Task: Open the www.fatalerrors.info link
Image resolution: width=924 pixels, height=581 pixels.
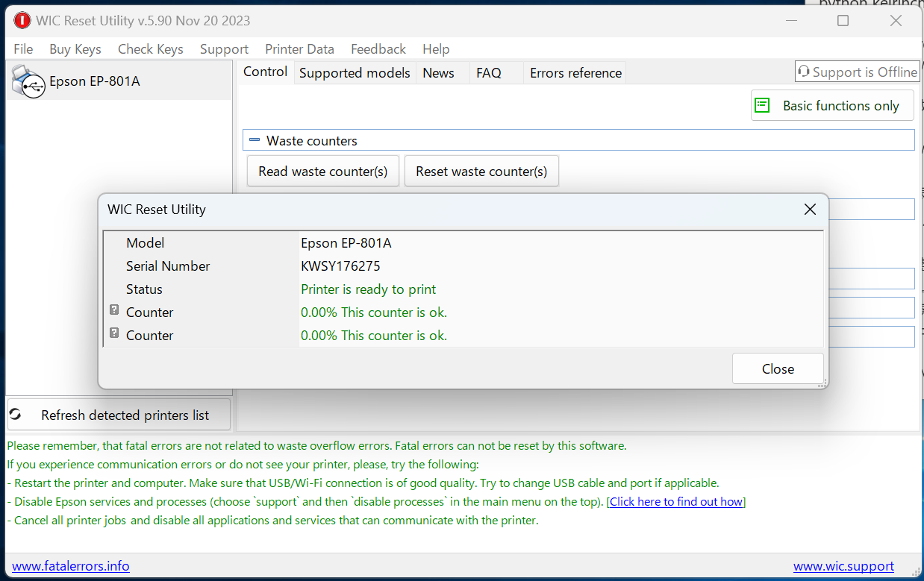Action: [x=70, y=565]
